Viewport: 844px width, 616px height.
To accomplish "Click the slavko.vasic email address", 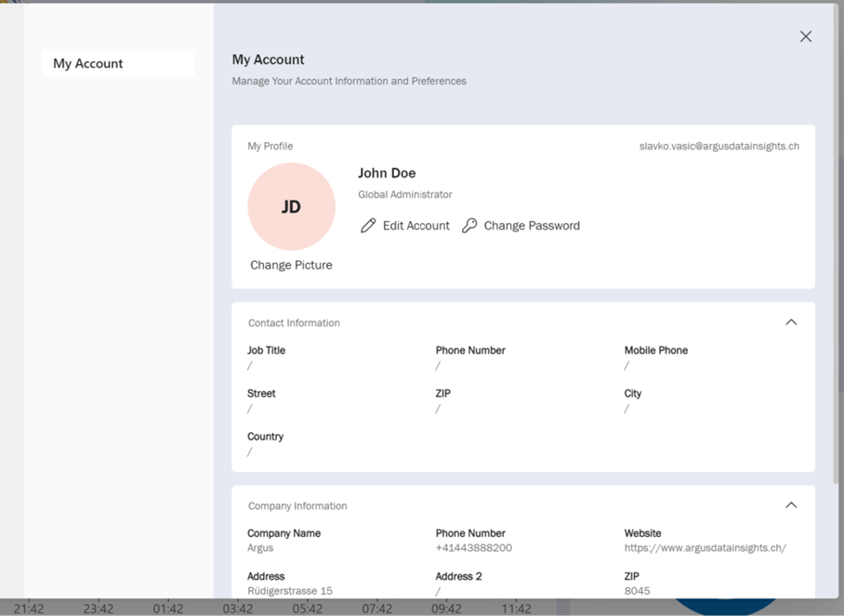I will (719, 146).
